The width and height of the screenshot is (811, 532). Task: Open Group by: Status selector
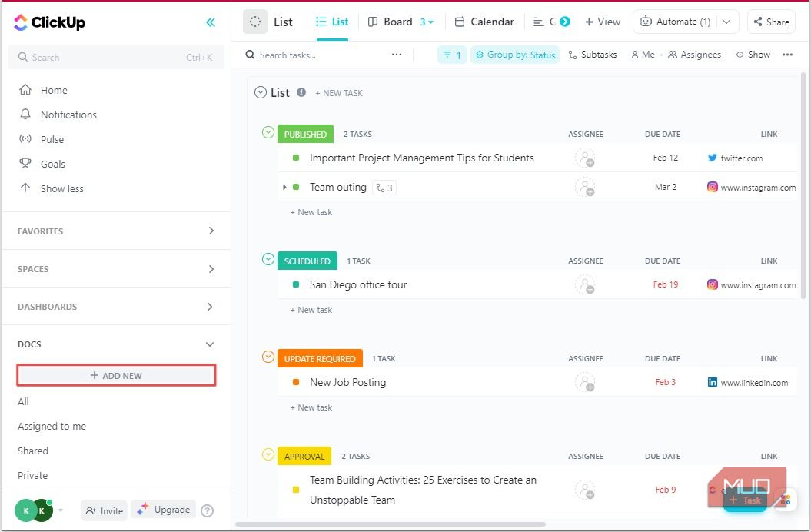(x=514, y=55)
